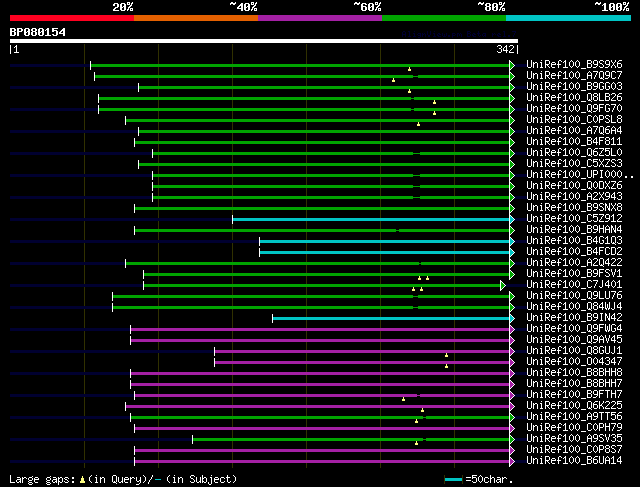Image resolution: width=640 pixels, height=487 pixels.
Task: Click the UniRef100_C7J401 label
Action: (574, 285)
